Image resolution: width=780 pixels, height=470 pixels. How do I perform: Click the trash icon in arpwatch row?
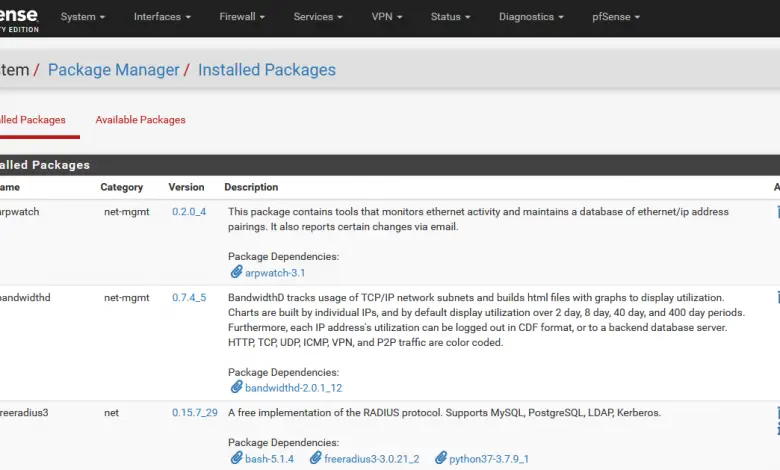click(x=777, y=212)
